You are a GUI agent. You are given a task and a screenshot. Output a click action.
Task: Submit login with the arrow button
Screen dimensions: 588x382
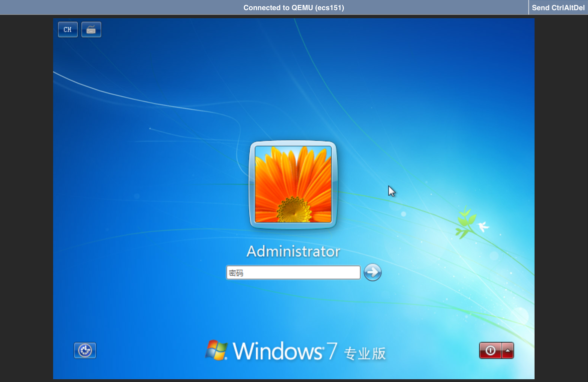point(372,272)
